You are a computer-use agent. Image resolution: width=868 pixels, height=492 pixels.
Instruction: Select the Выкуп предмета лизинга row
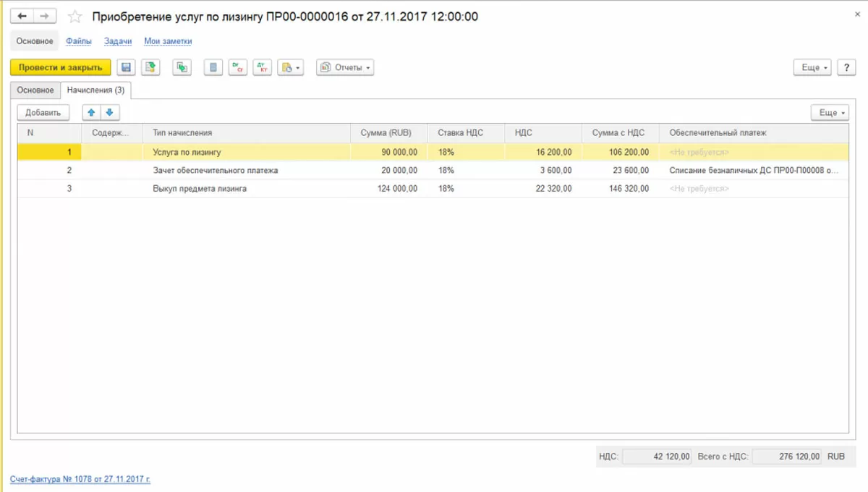433,188
